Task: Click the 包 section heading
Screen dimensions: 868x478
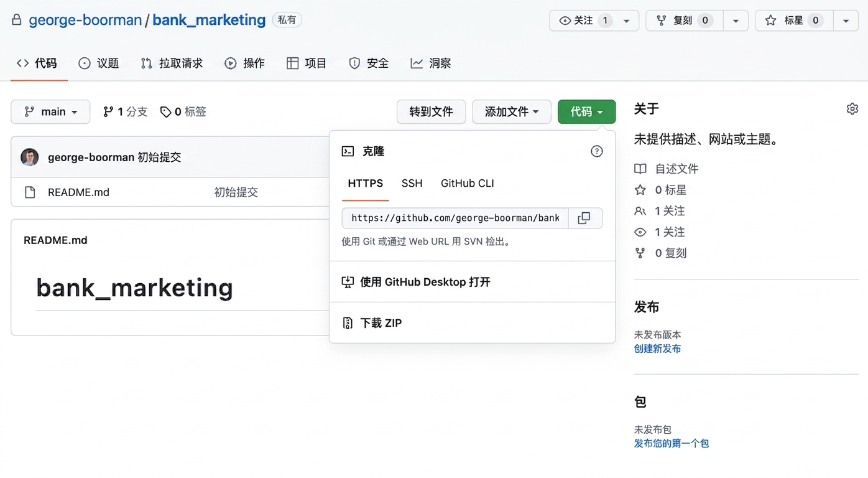Action: point(640,402)
